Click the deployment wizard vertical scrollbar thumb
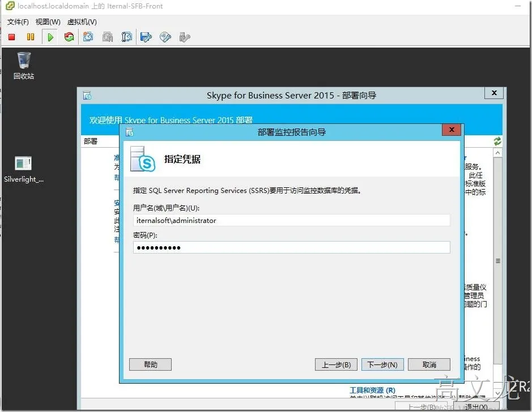The width and height of the screenshot is (532, 412). click(x=497, y=261)
